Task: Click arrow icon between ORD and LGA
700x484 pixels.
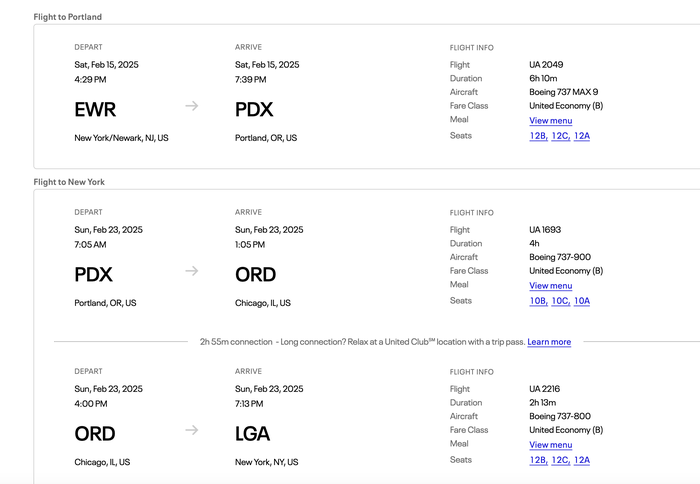Action: pyautogui.click(x=192, y=430)
